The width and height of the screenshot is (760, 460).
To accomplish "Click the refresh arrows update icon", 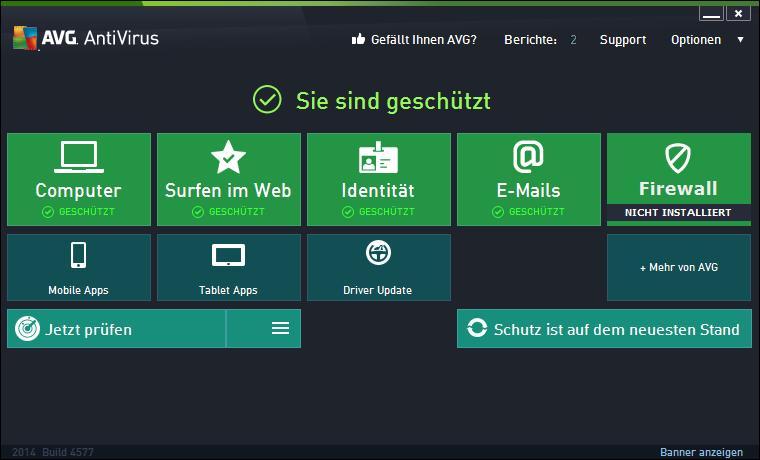I will pyautogui.click(x=477, y=328).
